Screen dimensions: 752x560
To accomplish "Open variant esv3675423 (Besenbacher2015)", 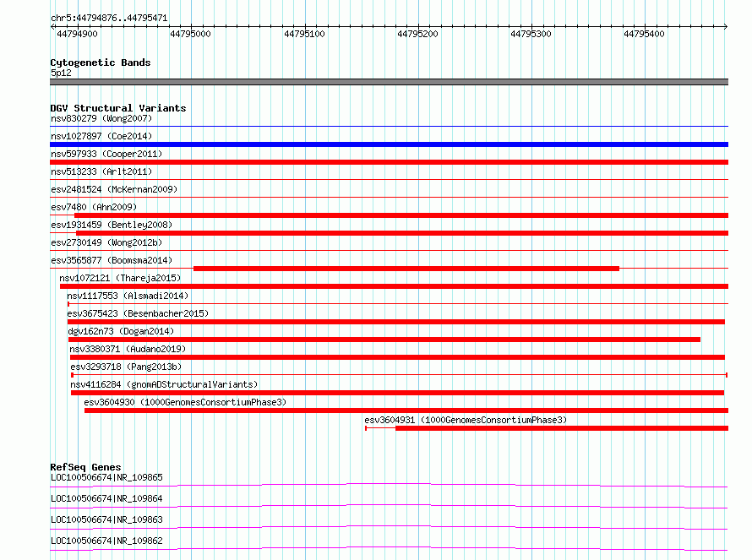I will (138, 313).
